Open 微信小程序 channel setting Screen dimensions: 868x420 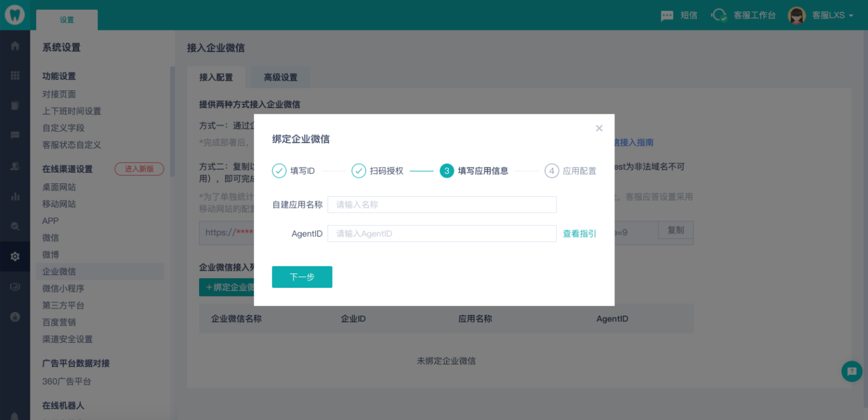[63, 288]
